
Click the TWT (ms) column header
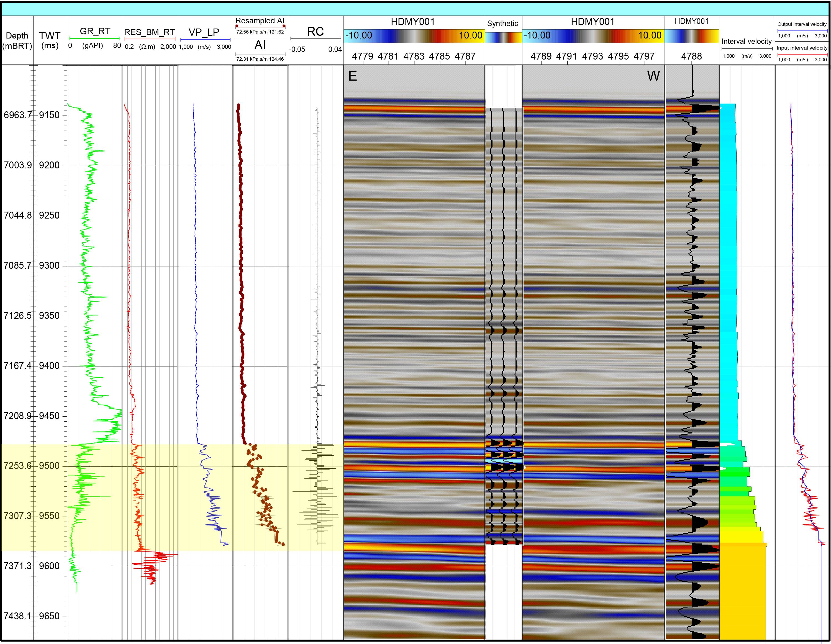(50, 41)
